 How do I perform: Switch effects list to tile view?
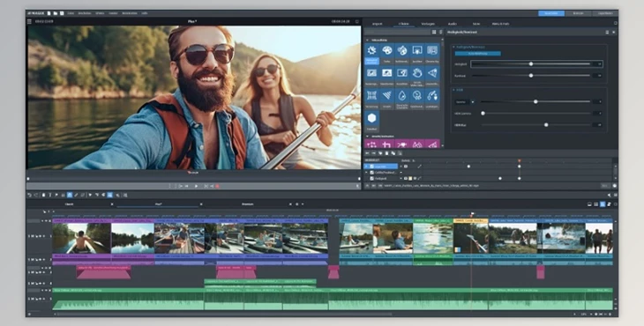tap(434, 32)
